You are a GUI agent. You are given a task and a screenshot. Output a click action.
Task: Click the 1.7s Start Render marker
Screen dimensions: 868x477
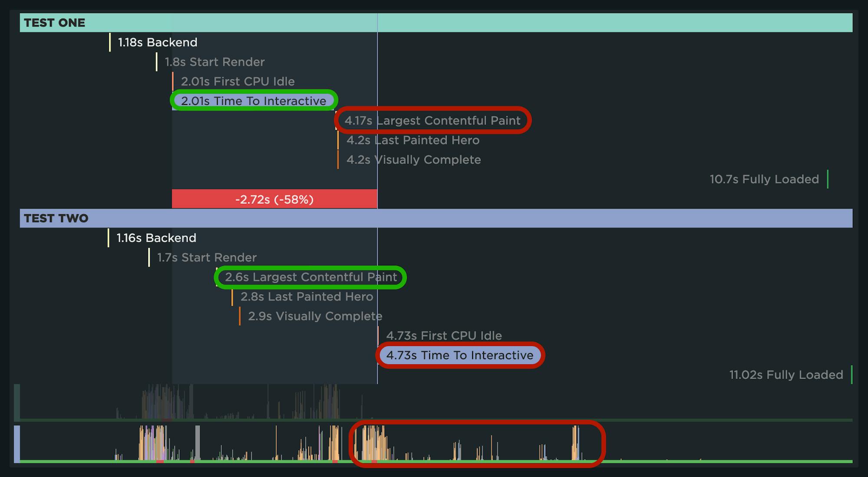(x=207, y=258)
